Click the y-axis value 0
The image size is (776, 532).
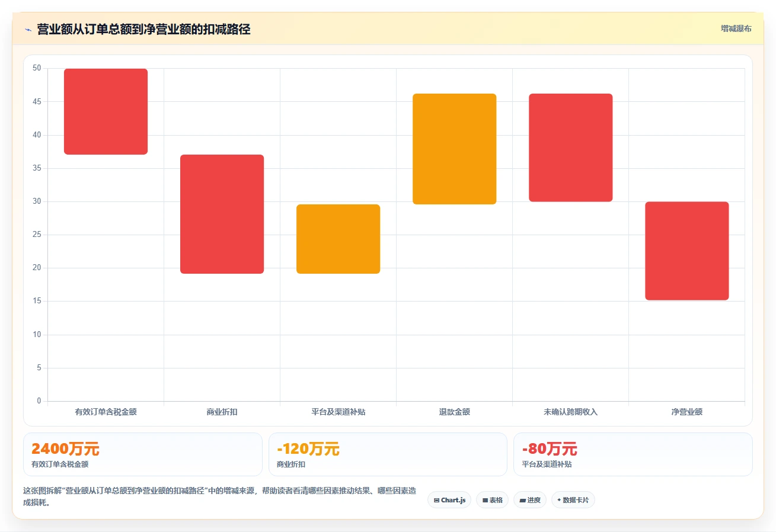[x=39, y=401]
